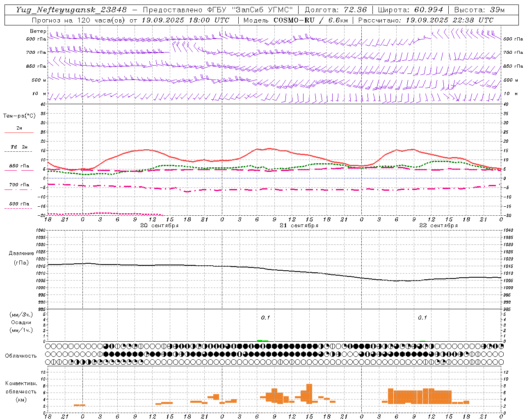Click the green precipitation bar on 21 сентября
The width and height of the screenshot is (525, 420).
[262, 340]
